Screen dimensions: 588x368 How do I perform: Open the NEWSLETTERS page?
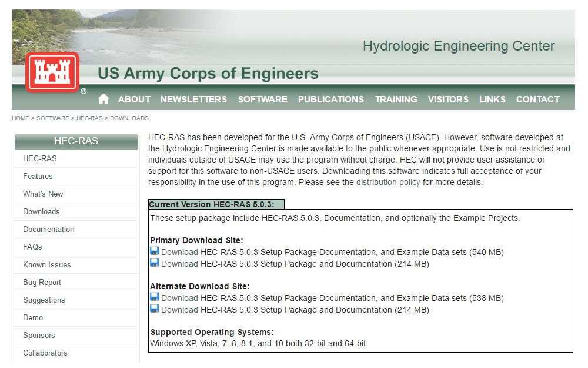click(193, 100)
